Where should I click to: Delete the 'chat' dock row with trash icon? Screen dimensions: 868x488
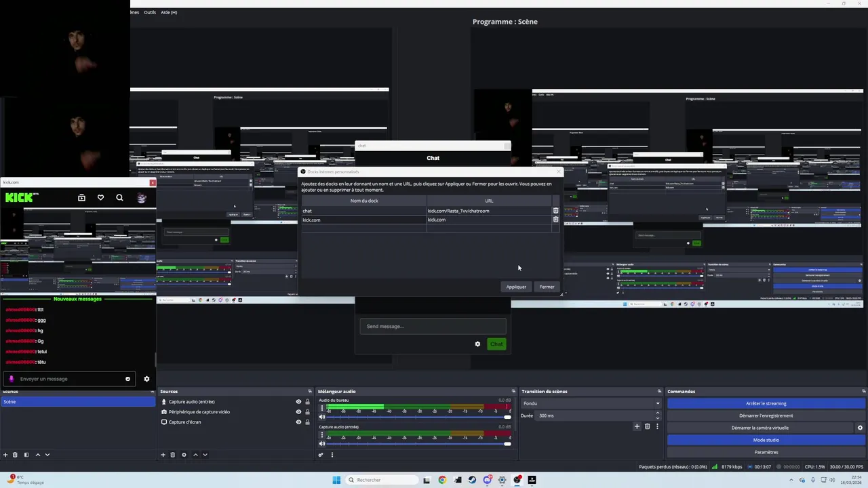point(555,211)
